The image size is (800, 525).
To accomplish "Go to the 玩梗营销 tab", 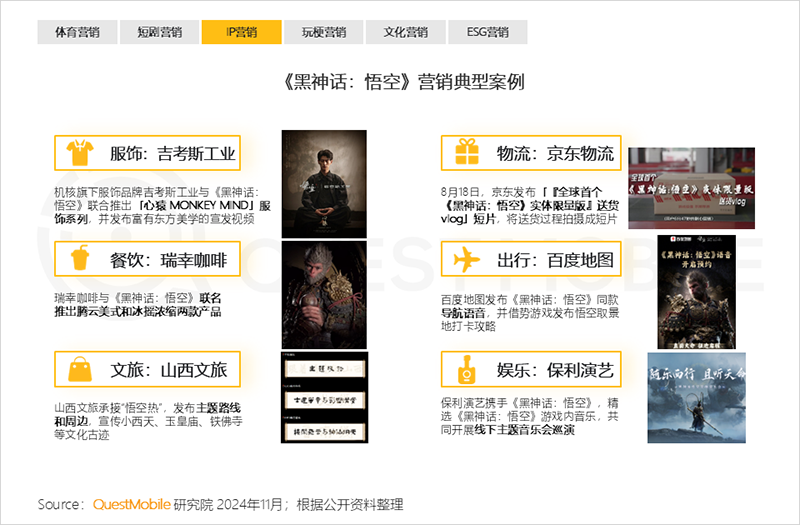I will pyautogui.click(x=323, y=32).
